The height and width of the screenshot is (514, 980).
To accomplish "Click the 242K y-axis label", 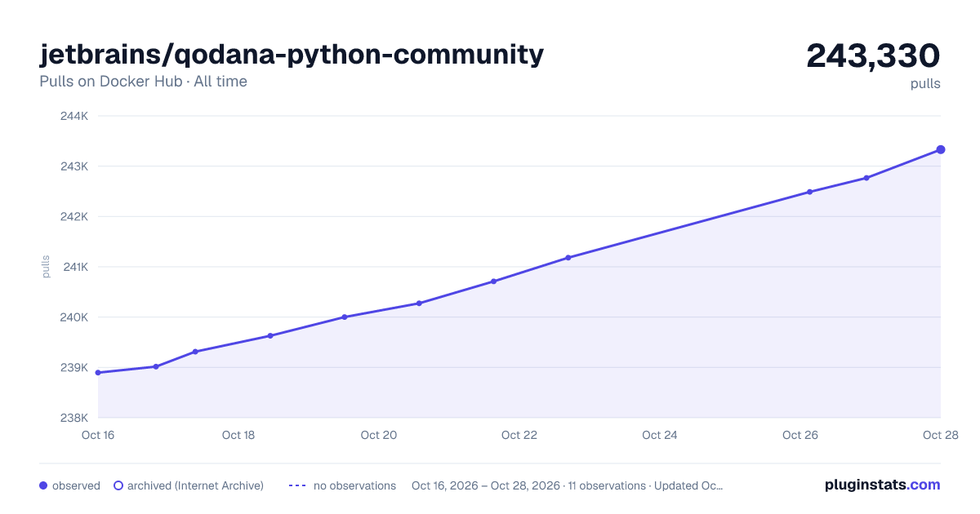I will (x=74, y=216).
